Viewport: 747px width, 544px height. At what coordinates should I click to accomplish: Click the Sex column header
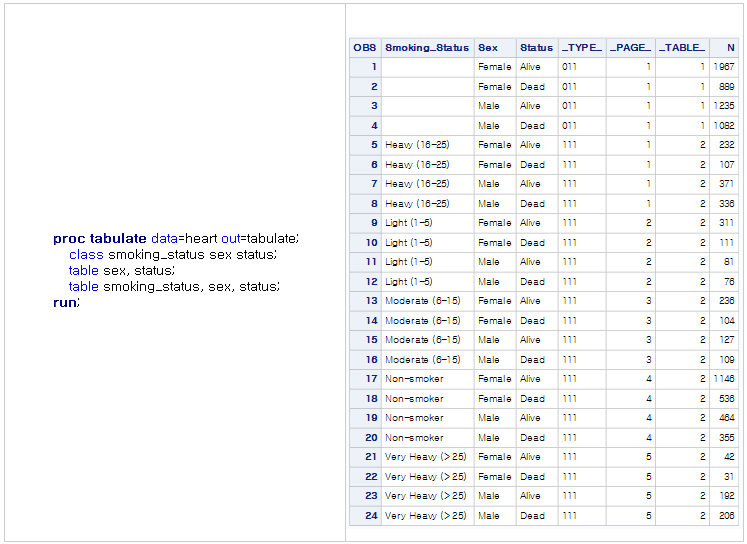click(x=495, y=48)
